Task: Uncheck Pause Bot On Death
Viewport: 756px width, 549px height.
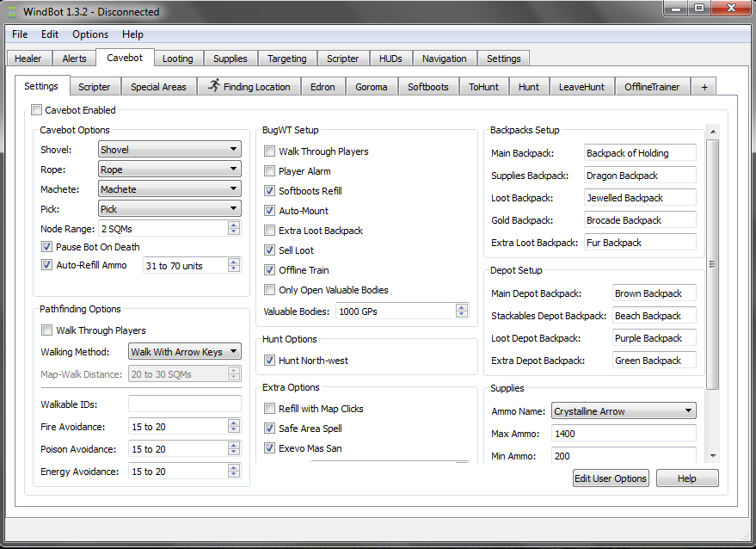Action: [x=46, y=247]
